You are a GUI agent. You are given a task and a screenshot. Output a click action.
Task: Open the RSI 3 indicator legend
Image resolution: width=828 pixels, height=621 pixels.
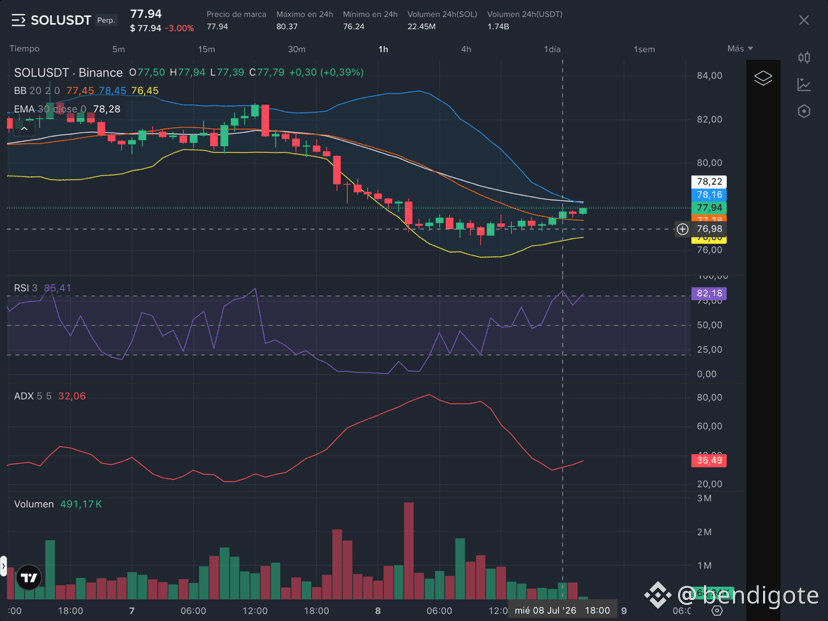coord(25,288)
